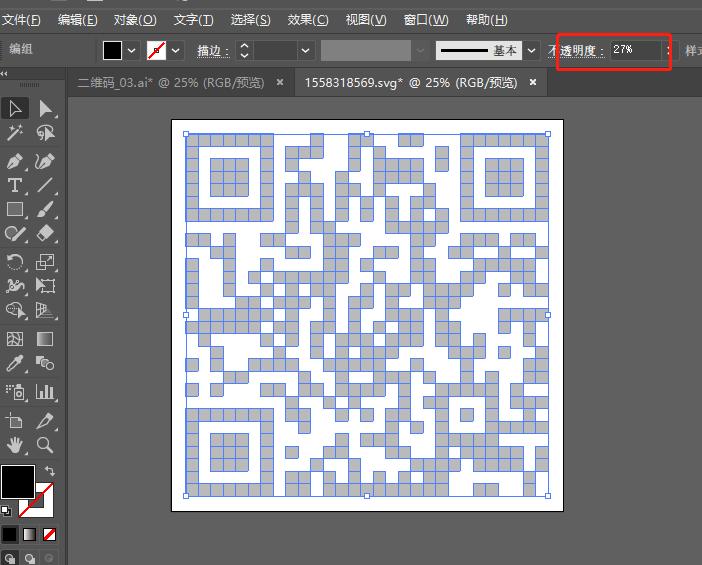Activate the Line Segment tool
The width and height of the screenshot is (702, 565).
(x=45, y=185)
